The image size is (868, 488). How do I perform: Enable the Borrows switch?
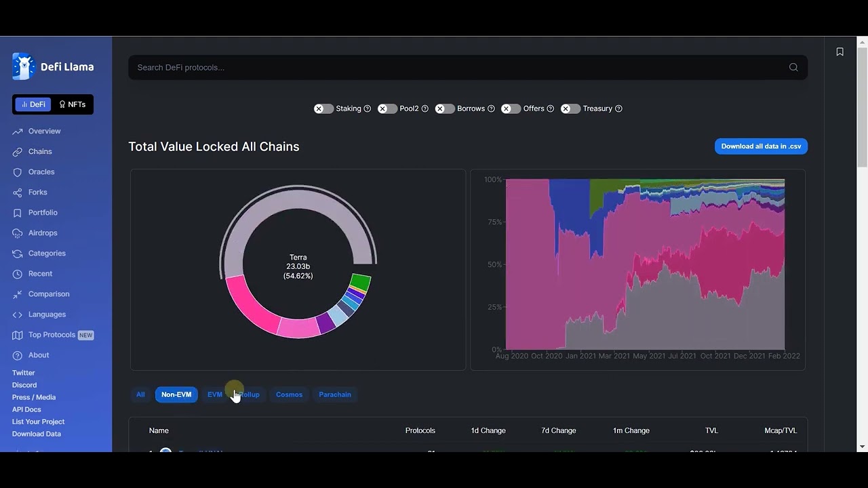pos(445,108)
